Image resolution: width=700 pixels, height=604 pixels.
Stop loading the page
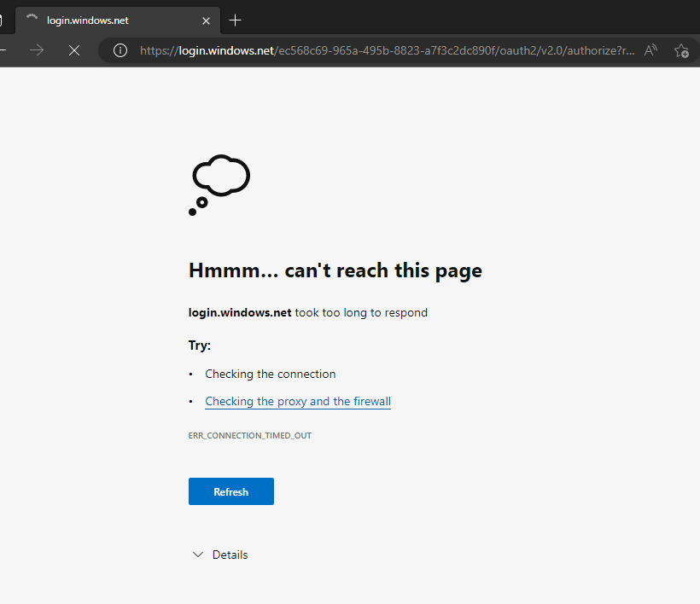pyautogui.click(x=74, y=50)
